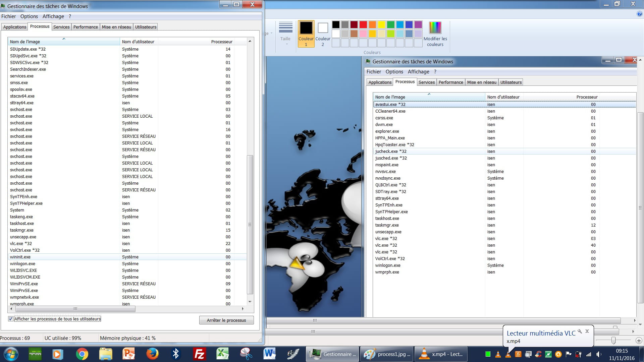Image resolution: width=644 pixels, height=362 pixels.
Task: Toggle Afficher les processus de tous les utilisateurs
Action: pos(11,319)
